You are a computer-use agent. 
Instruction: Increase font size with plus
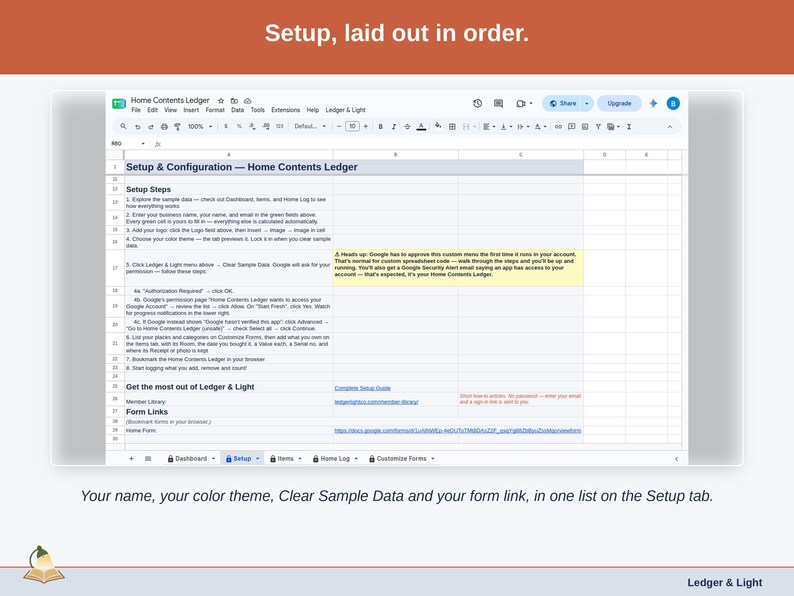click(366, 127)
